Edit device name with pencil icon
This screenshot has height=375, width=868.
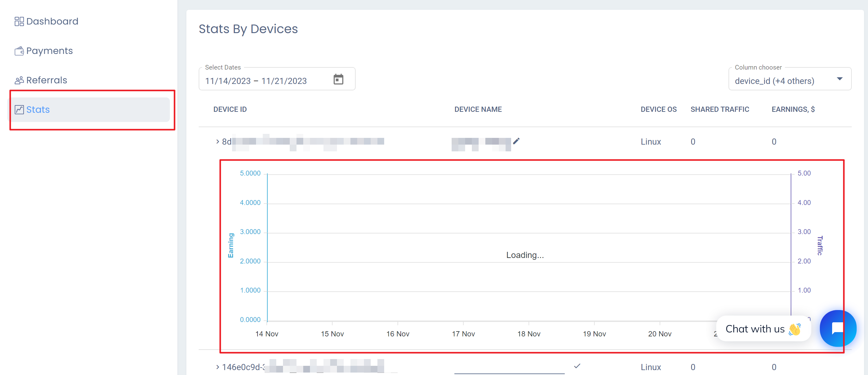pyautogui.click(x=516, y=141)
